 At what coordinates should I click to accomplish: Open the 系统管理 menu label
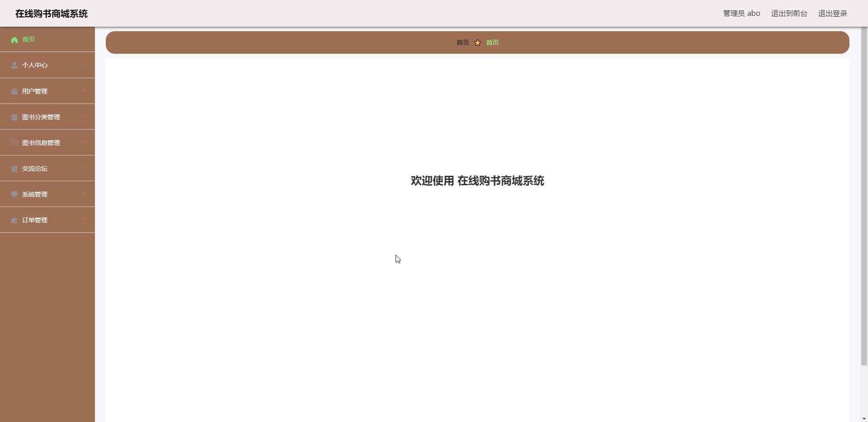pyautogui.click(x=35, y=194)
